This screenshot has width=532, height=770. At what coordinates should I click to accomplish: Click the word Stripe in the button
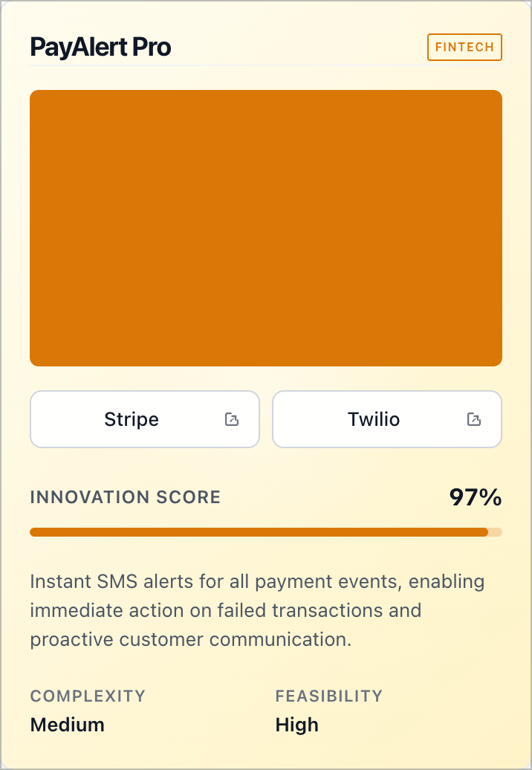(x=132, y=419)
